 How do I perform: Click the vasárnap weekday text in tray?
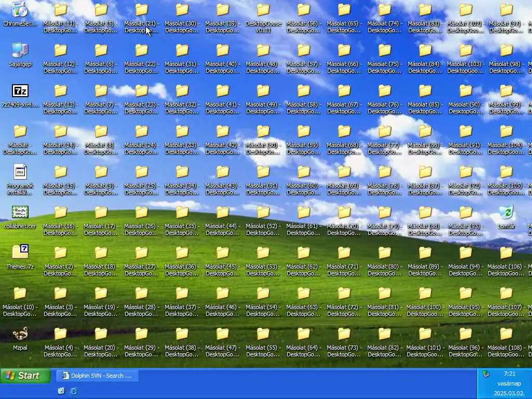pyautogui.click(x=509, y=383)
